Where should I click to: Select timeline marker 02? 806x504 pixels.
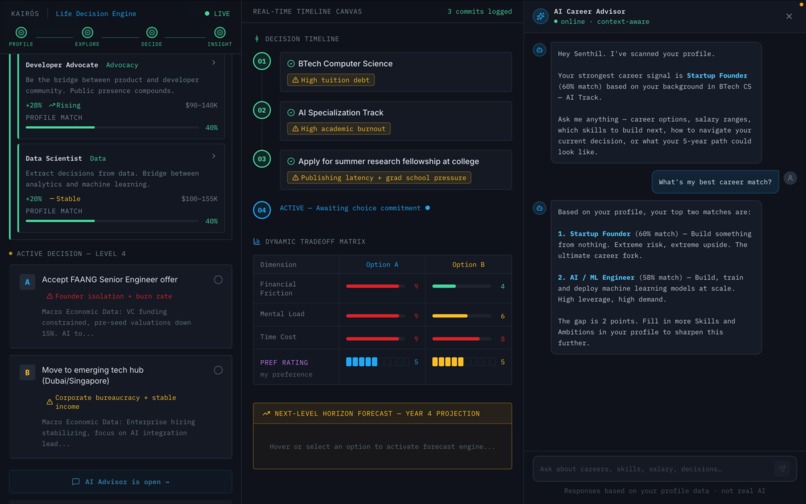262,110
